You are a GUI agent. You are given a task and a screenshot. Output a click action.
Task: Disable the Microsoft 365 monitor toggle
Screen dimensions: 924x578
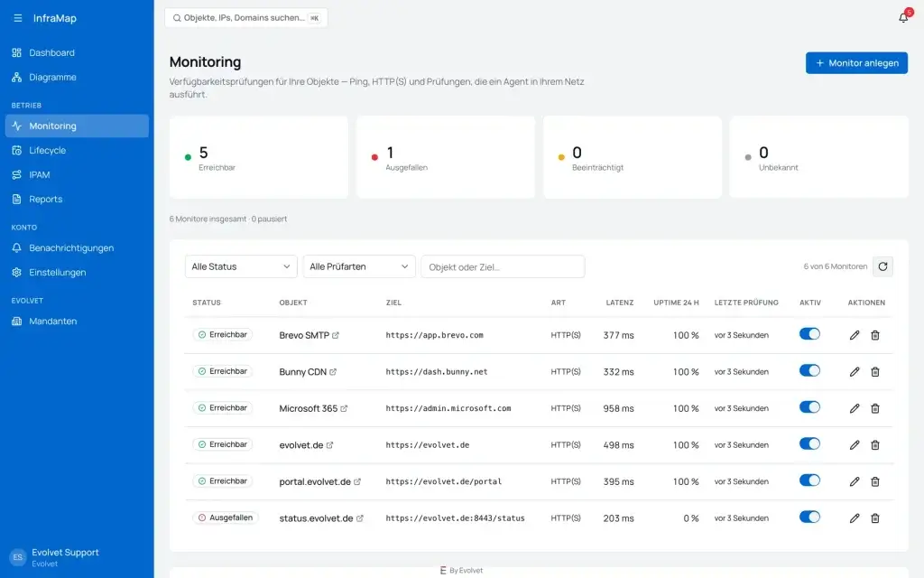click(809, 407)
